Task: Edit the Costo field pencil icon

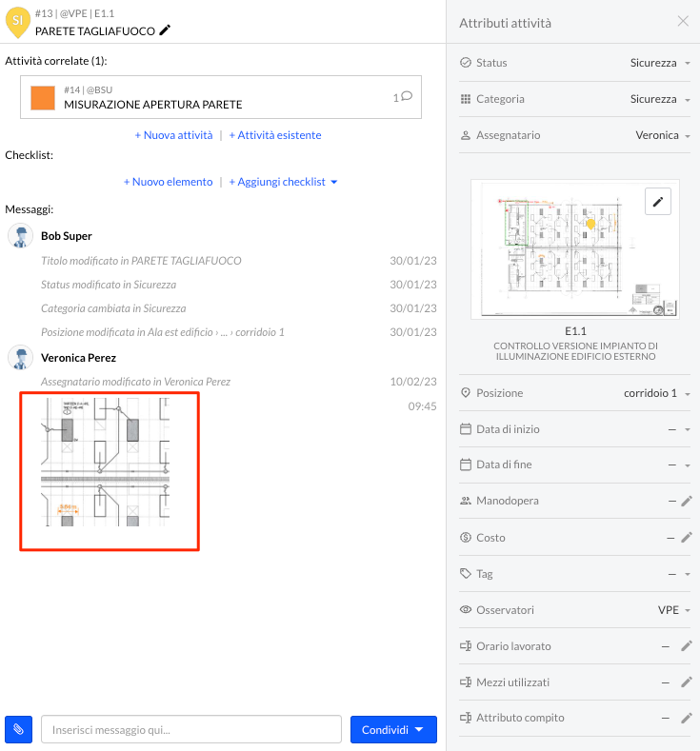Action: click(x=687, y=538)
